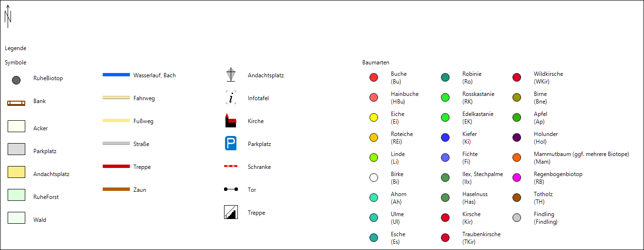Click the Baumarten heading text
The height and width of the screenshot is (250, 644).
376,62
